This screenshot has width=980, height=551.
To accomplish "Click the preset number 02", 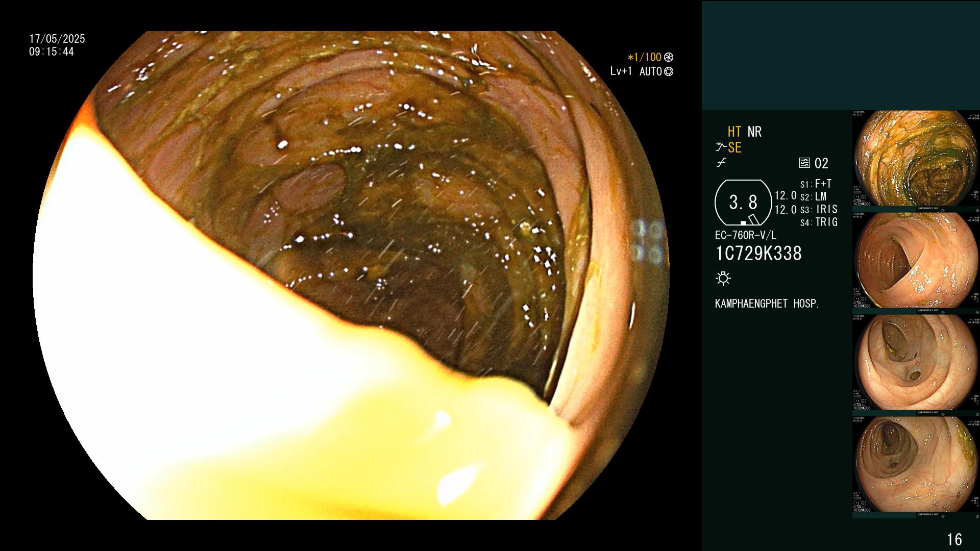I will 821,163.
